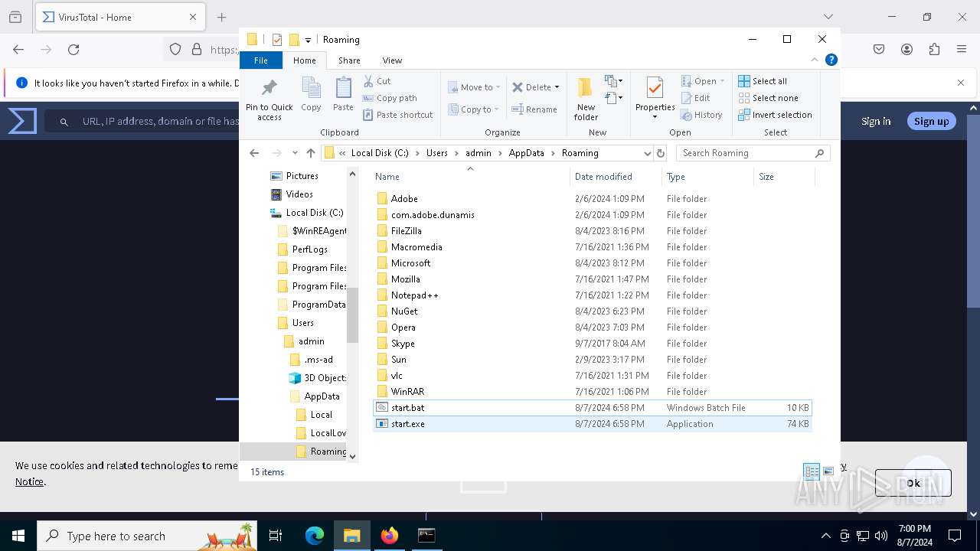
Task: Switch to Details view layout icon
Action: [812, 471]
